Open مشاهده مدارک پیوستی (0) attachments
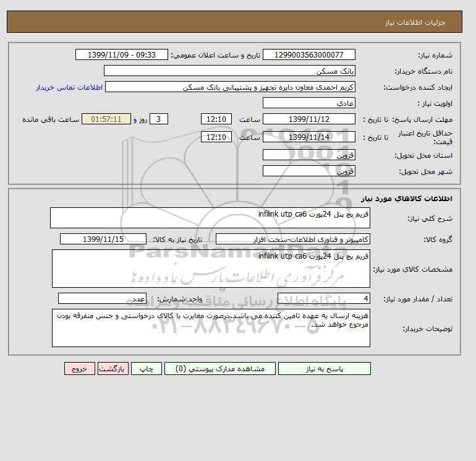476x461 pixels. click(220, 369)
